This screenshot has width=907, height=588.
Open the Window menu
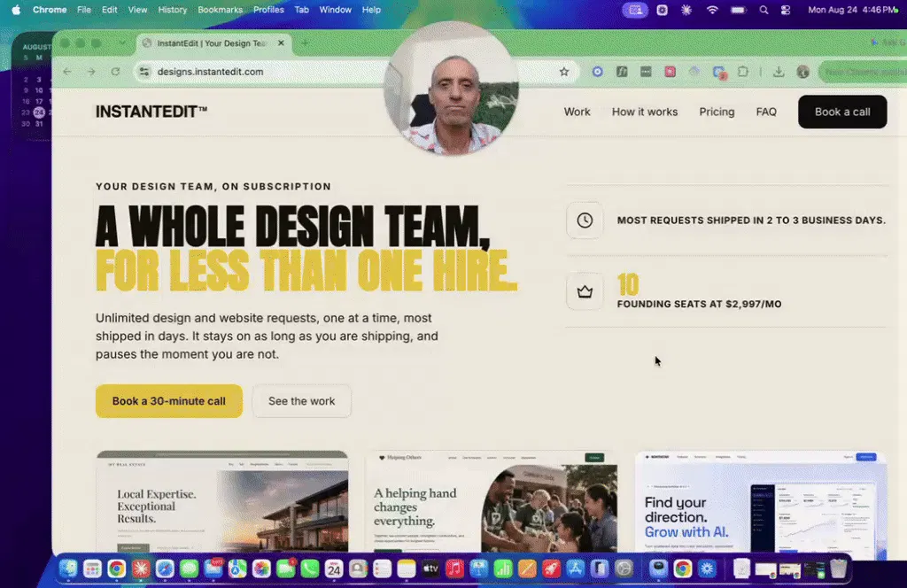click(335, 10)
